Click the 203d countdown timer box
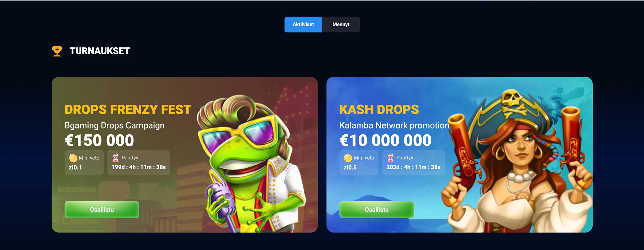 coord(413,163)
